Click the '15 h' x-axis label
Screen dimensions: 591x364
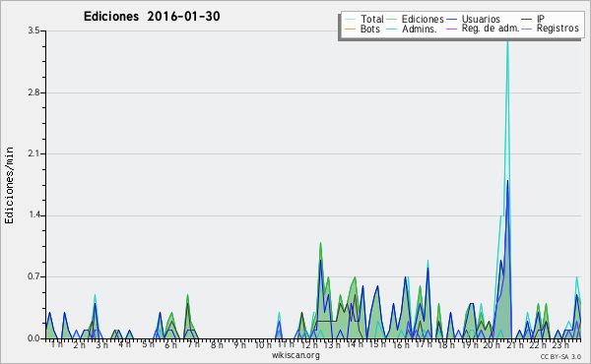(377, 344)
